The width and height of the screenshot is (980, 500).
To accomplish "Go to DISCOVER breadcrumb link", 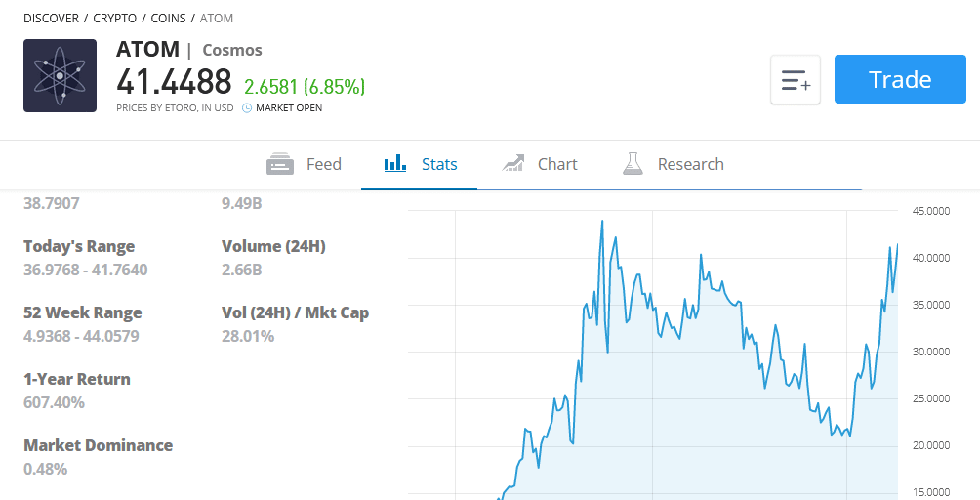I will (x=52, y=19).
